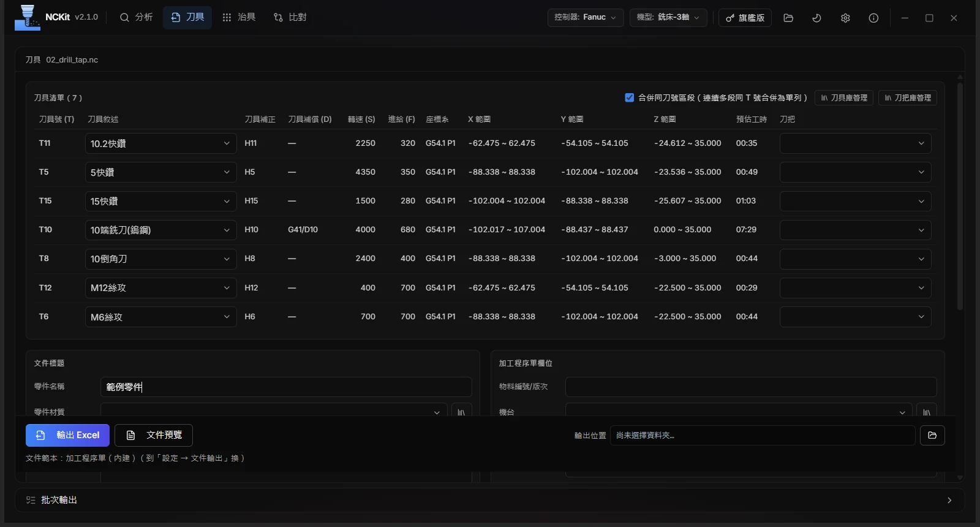Screen dimensions: 980x527
Task: Switch to the 比對 tab
Action: pyautogui.click(x=290, y=17)
